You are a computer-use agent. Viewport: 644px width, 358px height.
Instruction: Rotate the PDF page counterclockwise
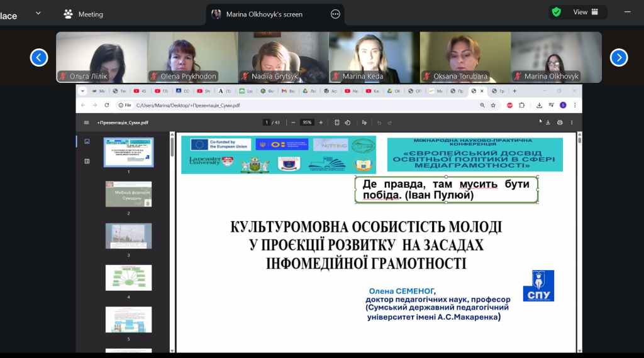pyautogui.click(x=347, y=122)
